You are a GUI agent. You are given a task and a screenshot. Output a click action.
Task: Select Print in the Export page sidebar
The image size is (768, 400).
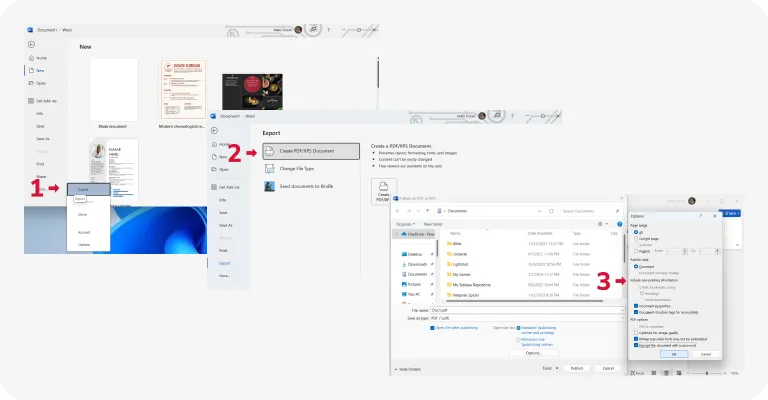[223, 250]
